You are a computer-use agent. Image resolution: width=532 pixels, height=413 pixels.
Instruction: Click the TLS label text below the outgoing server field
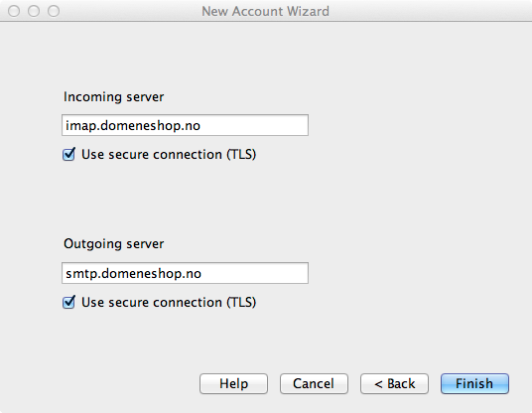pos(169,302)
